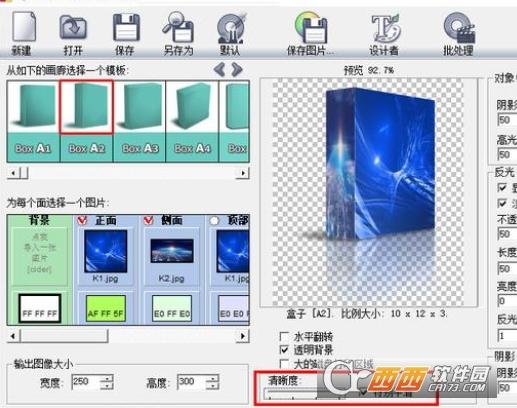Toggle the first 反光 group checkbox
517x408 pixels.
coord(502,187)
